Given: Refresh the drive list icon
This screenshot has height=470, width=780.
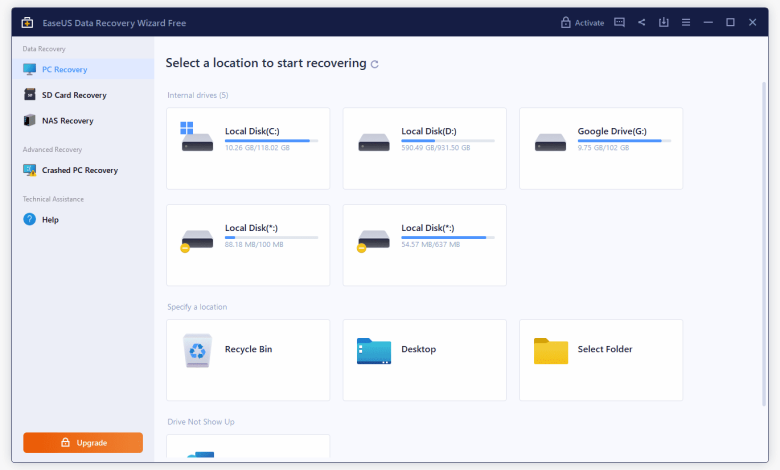Looking at the screenshot, I should pyautogui.click(x=375, y=64).
